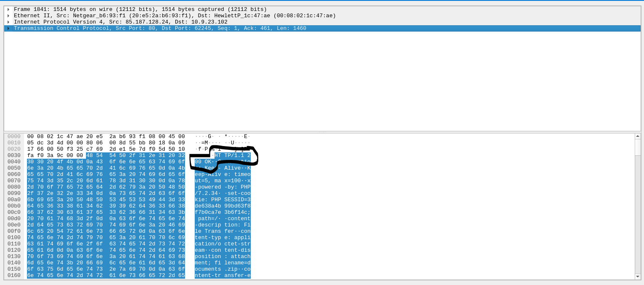This screenshot has width=644, height=285.
Task: Click hex bytes '05 dc 3d 4d 00 00 80 06'
Action: click(x=65, y=143)
